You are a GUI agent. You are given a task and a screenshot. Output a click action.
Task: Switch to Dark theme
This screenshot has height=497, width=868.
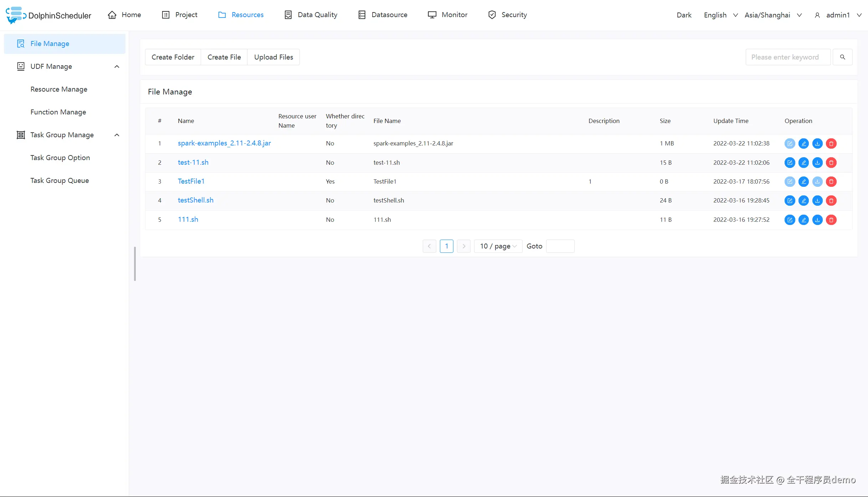(x=684, y=15)
